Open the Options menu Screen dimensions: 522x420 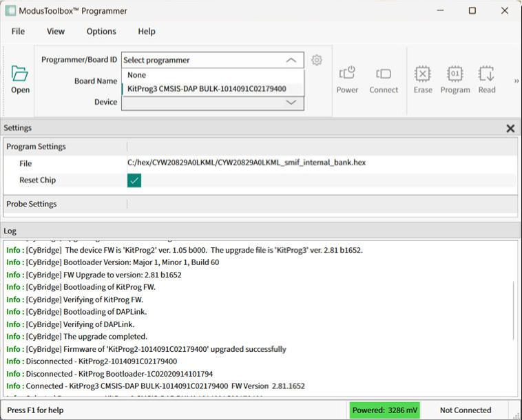[101, 31]
